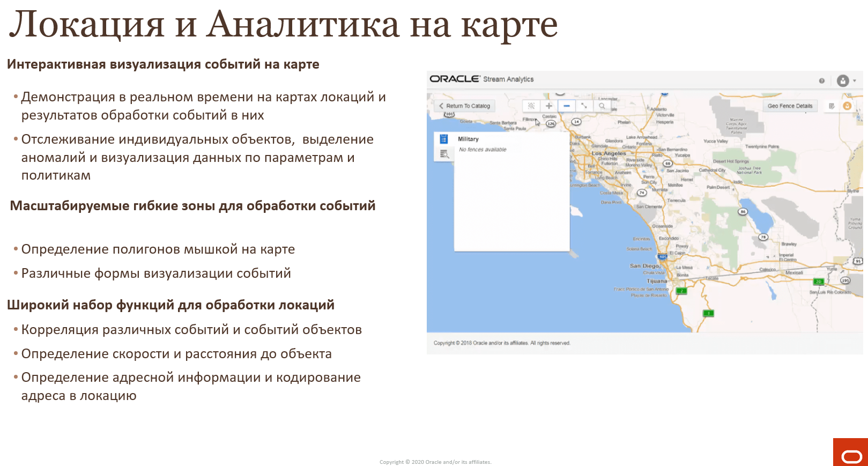Click the Los Angeles label on the map
Image resolution: width=868 pixels, height=466 pixels.
pos(609,153)
